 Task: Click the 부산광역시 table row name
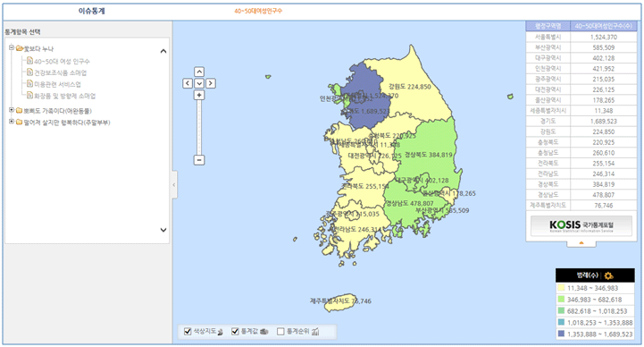pyautogui.click(x=548, y=47)
